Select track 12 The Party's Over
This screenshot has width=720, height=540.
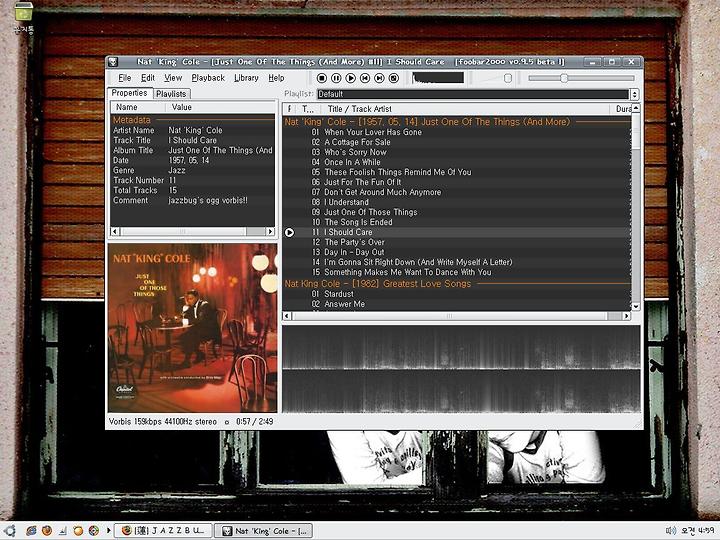tap(457, 242)
